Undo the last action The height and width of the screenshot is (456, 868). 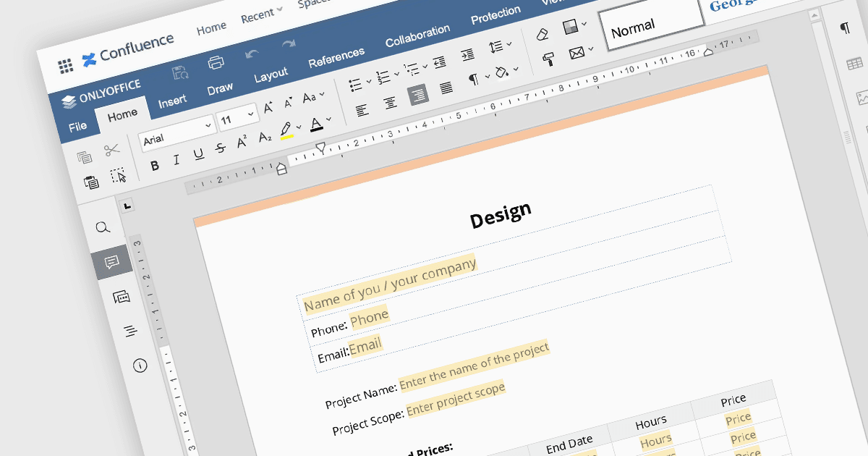[x=252, y=54]
